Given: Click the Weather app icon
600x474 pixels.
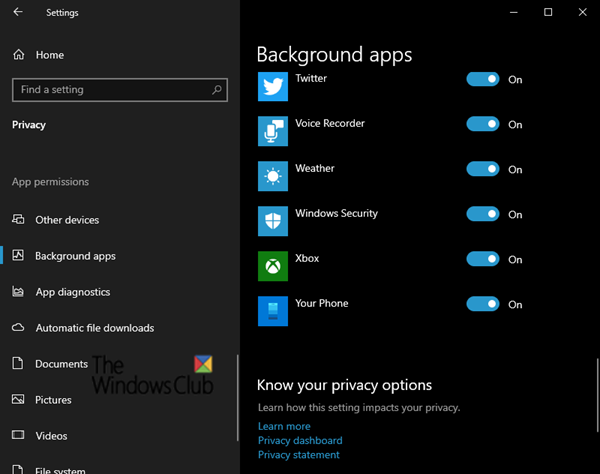Looking at the screenshot, I should pyautogui.click(x=273, y=177).
